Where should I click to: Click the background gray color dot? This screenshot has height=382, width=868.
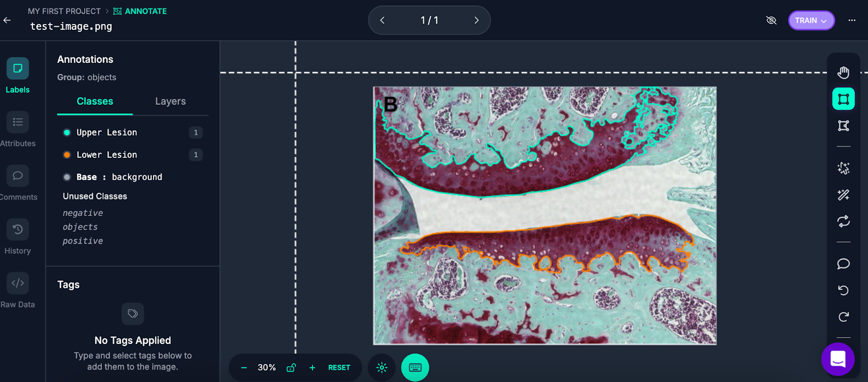(x=67, y=177)
